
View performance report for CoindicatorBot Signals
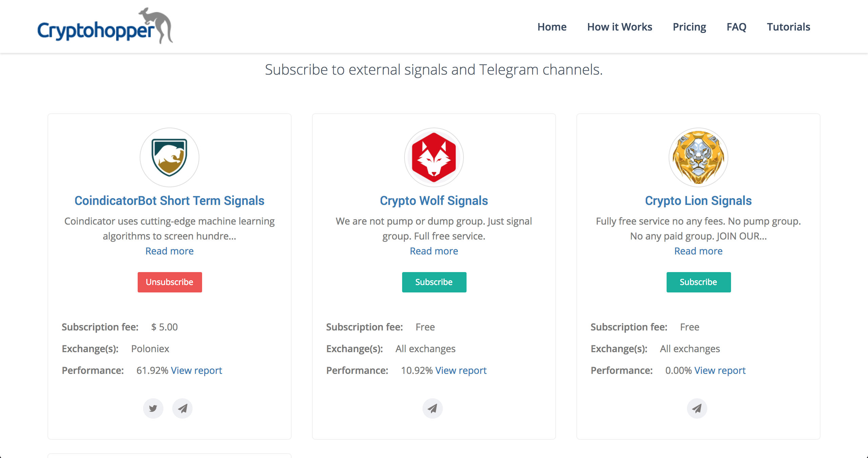pyautogui.click(x=197, y=370)
